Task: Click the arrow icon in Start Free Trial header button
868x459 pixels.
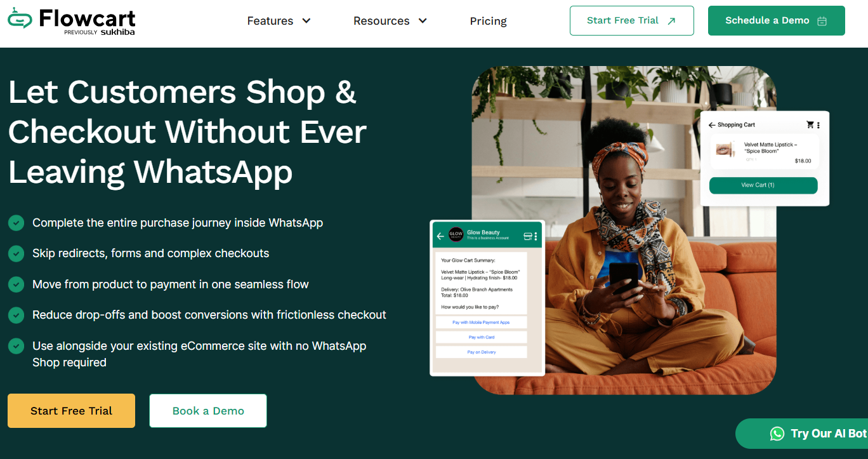Action: coord(671,21)
